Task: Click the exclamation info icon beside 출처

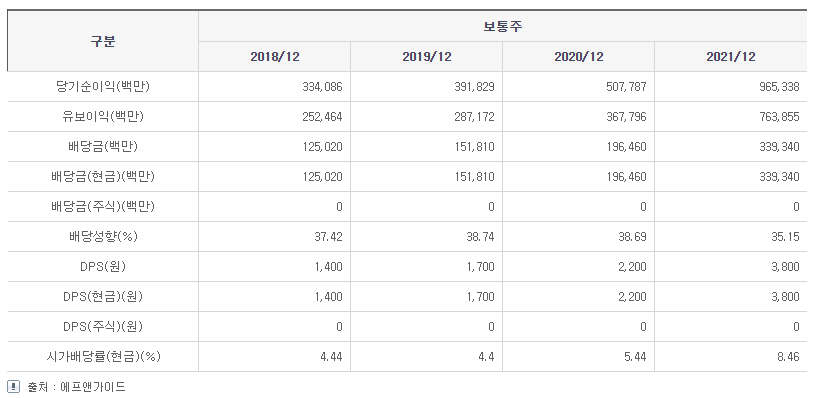Action: [x=13, y=387]
